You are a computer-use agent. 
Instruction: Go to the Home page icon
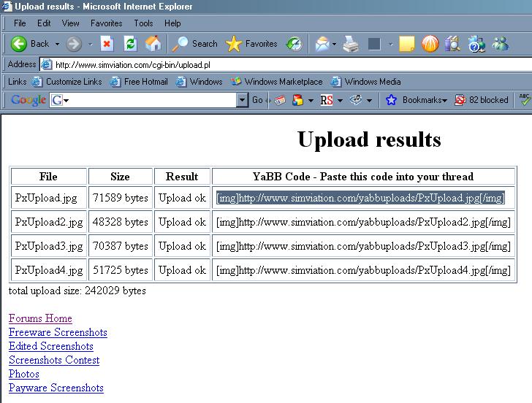click(153, 44)
